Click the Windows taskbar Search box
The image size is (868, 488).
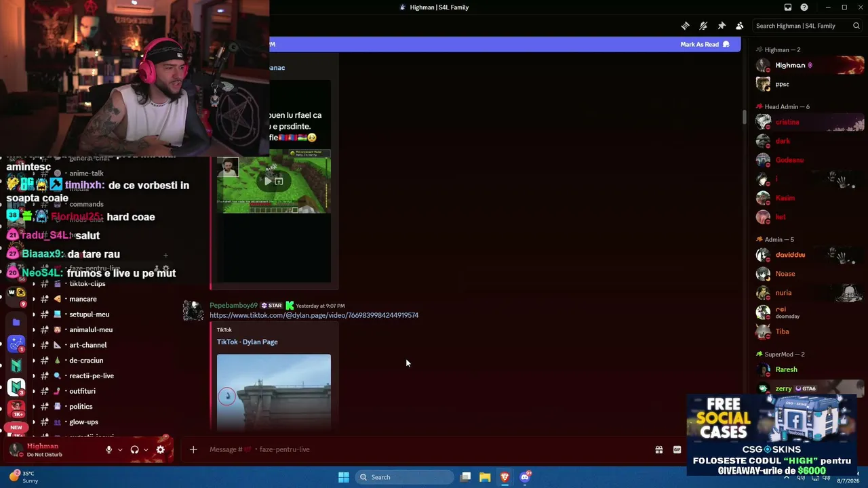tap(404, 477)
